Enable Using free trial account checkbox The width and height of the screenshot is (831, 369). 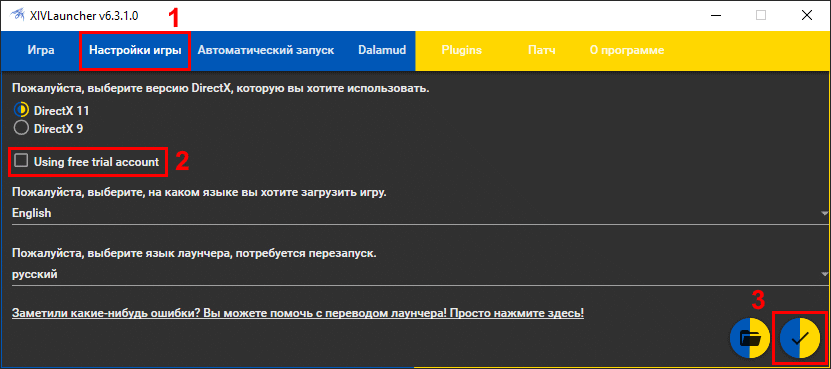(21, 161)
